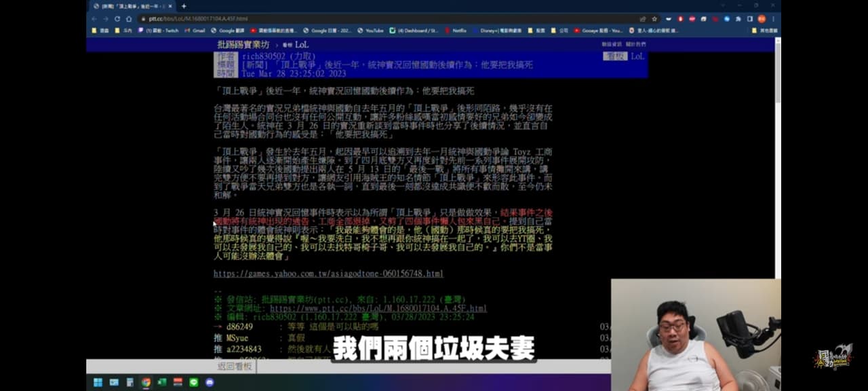This screenshot has height=391, width=868.
Task: Open the 其他書籤 folder
Action: coord(765,31)
